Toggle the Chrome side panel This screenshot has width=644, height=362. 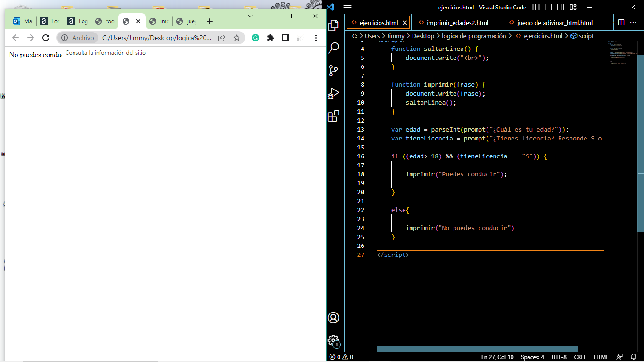point(286,38)
